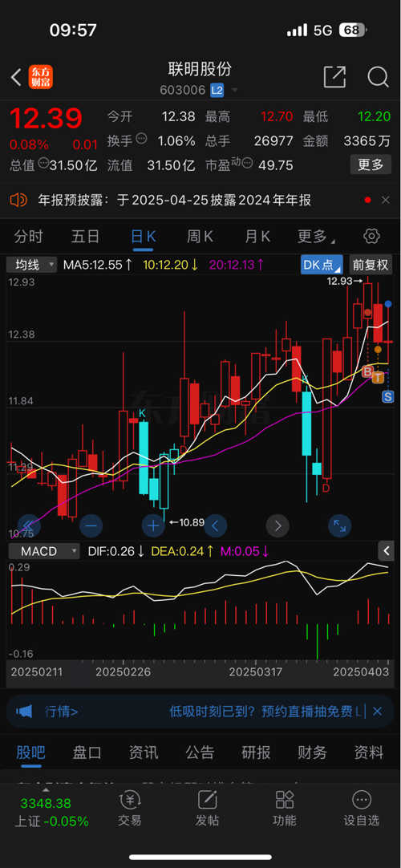Screen dimensions: 401x868
Task: Zoom out chart with minus icon
Action: (91, 525)
